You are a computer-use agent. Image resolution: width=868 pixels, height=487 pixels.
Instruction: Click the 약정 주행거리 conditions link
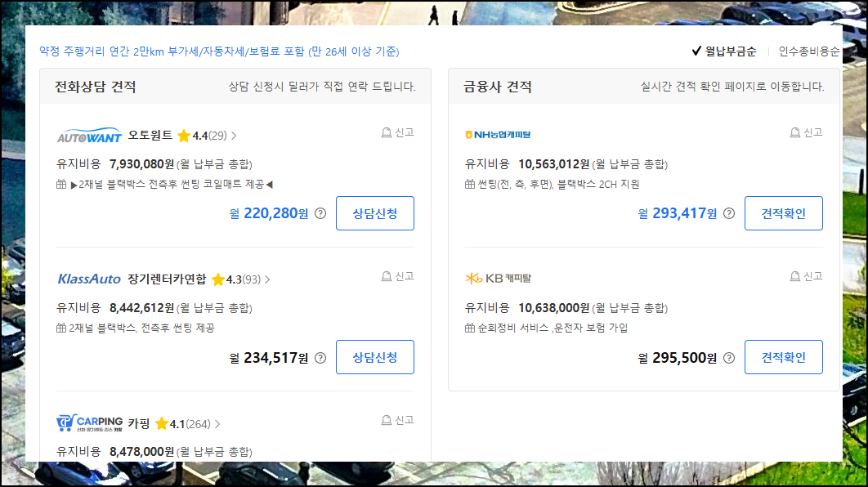pyautogui.click(x=219, y=51)
